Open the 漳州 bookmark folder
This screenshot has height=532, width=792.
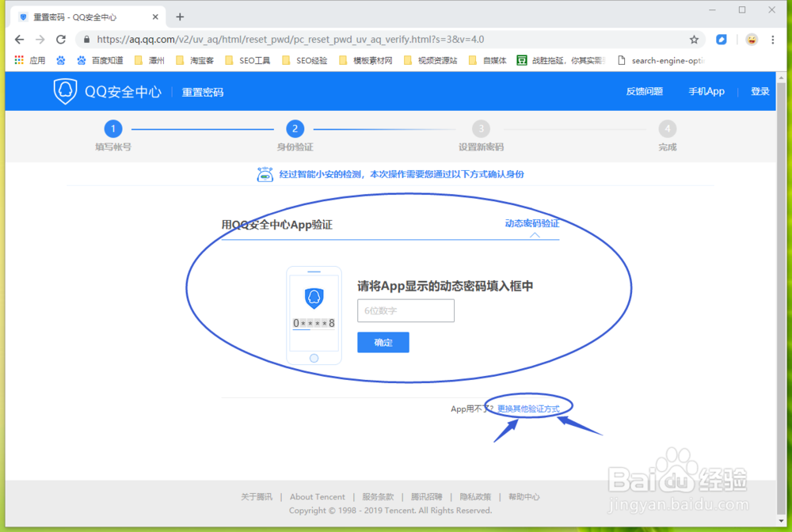[x=150, y=61]
